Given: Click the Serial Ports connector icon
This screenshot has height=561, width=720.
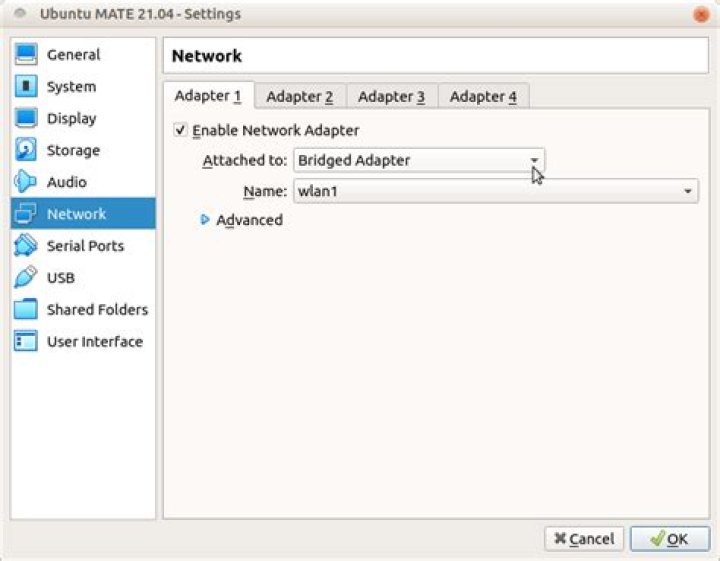Looking at the screenshot, I should [26, 245].
